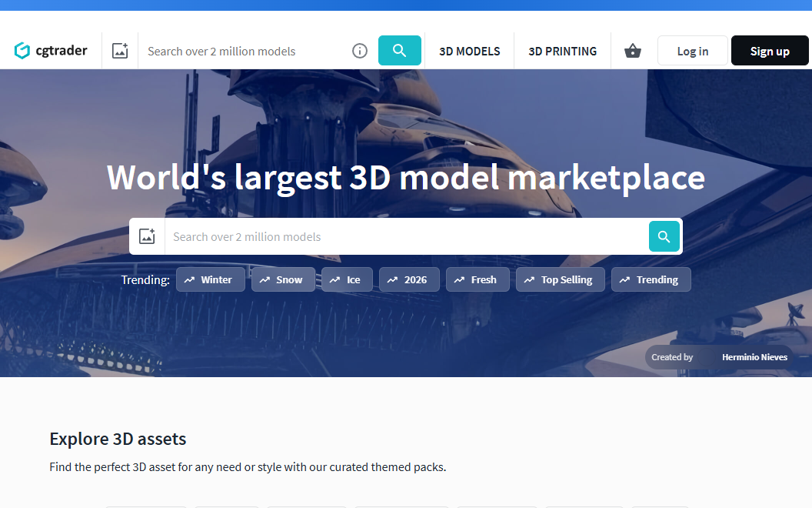Click the Sign up button

[769, 51]
